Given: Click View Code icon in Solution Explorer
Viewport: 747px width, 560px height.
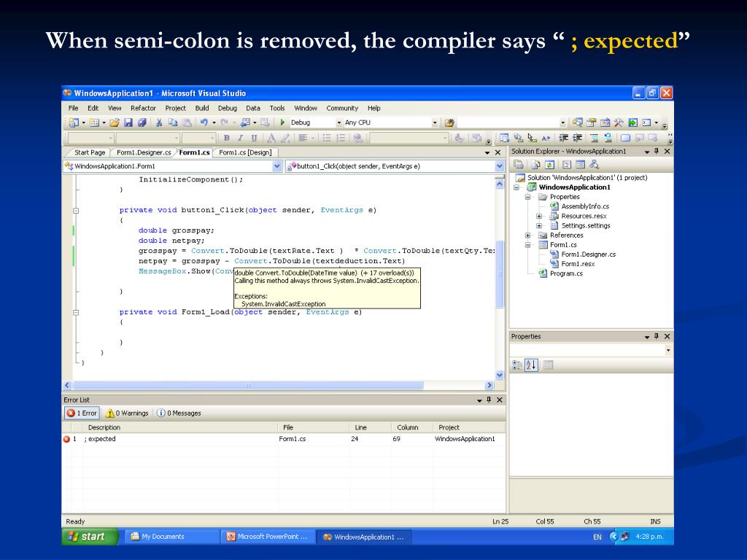Looking at the screenshot, I should (x=566, y=165).
